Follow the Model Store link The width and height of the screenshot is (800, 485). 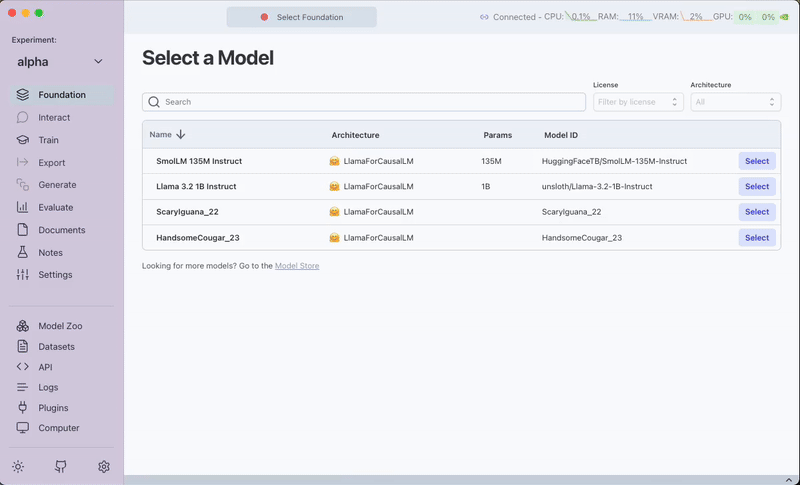[x=297, y=266]
